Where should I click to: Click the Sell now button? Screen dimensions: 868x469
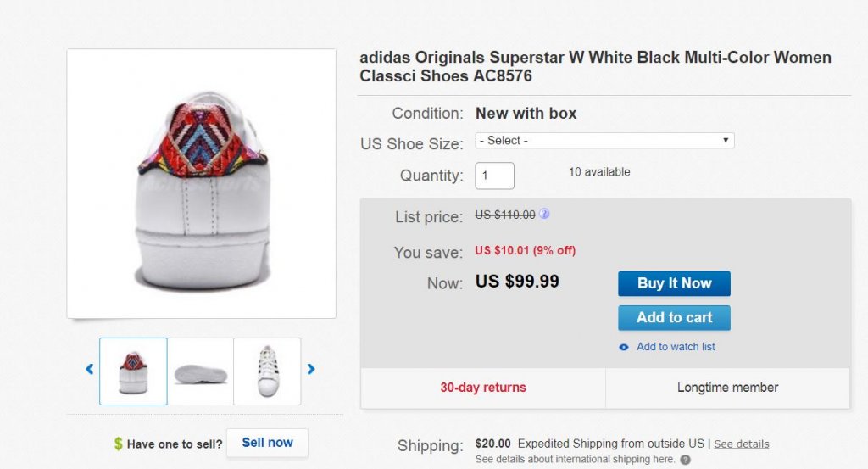pos(267,443)
